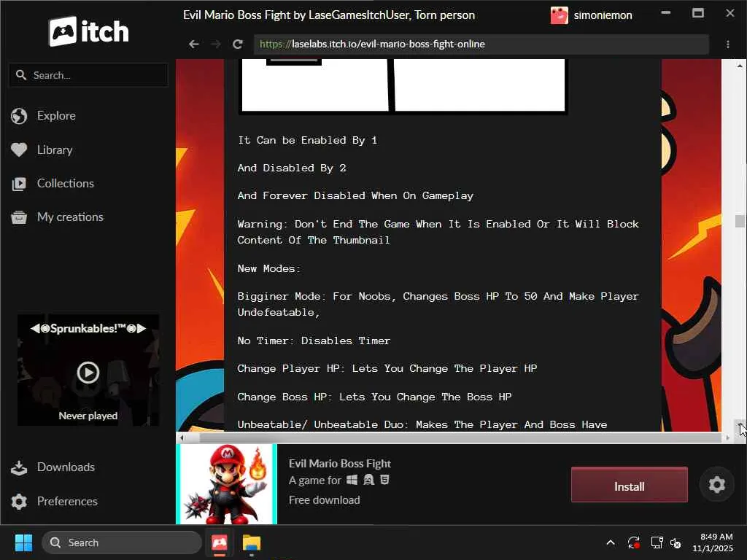Click the horizontal scrollbar right arrow

coord(727,437)
